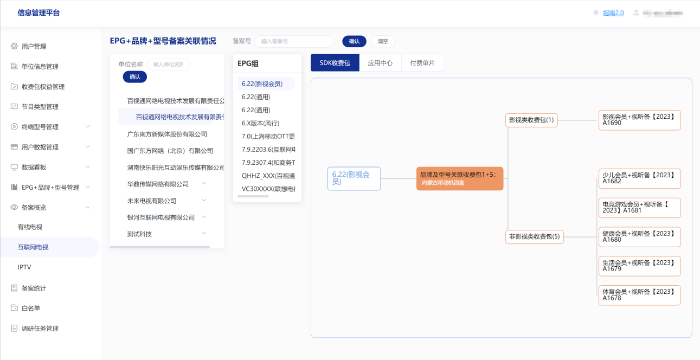The width and height of the screenshot is (700, 360).
Task: Click the 备案统计 document icon
Action: tap(14, 288)
